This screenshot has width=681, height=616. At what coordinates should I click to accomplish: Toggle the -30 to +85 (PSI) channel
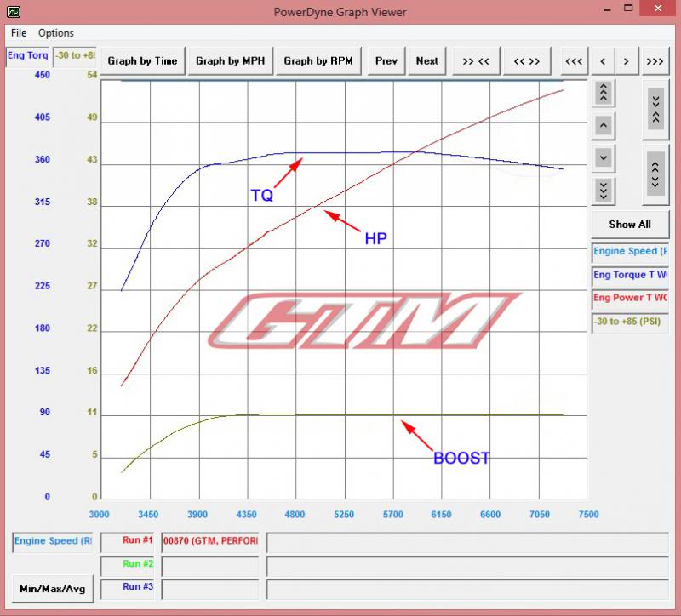pos(630,322)
